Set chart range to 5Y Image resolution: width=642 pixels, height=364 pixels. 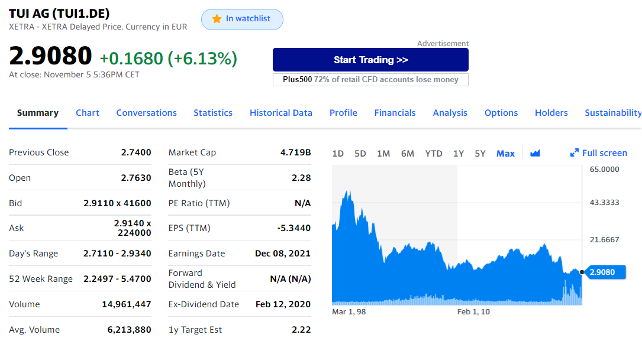pyautogui.click(x=480, y=154)
